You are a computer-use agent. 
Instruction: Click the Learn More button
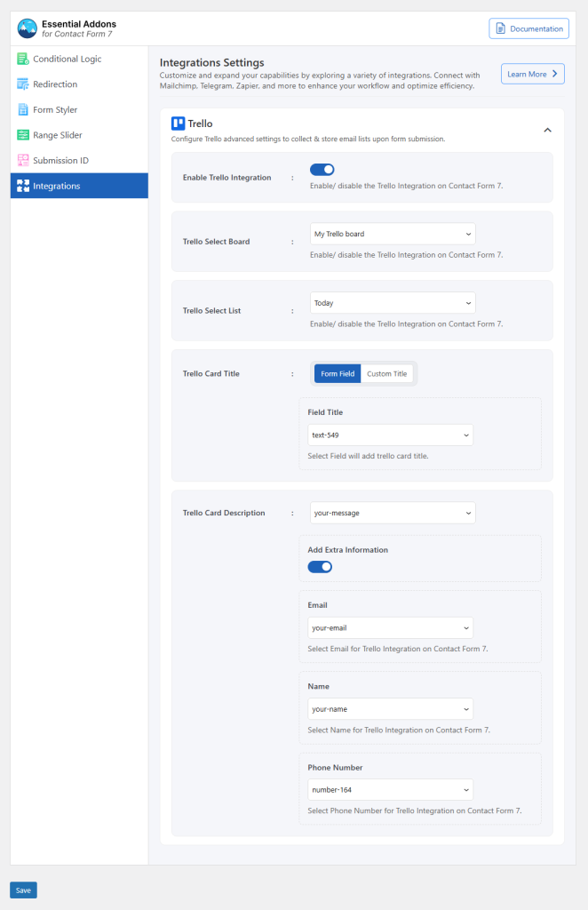[532, 74]
